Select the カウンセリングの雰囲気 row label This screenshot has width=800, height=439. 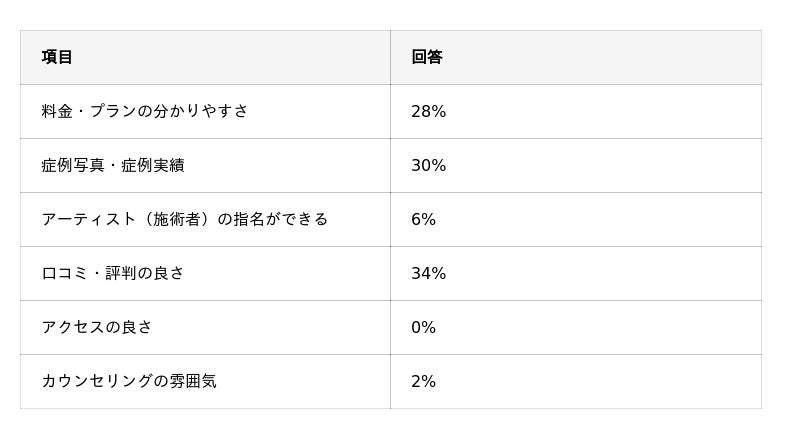(128, 381)
